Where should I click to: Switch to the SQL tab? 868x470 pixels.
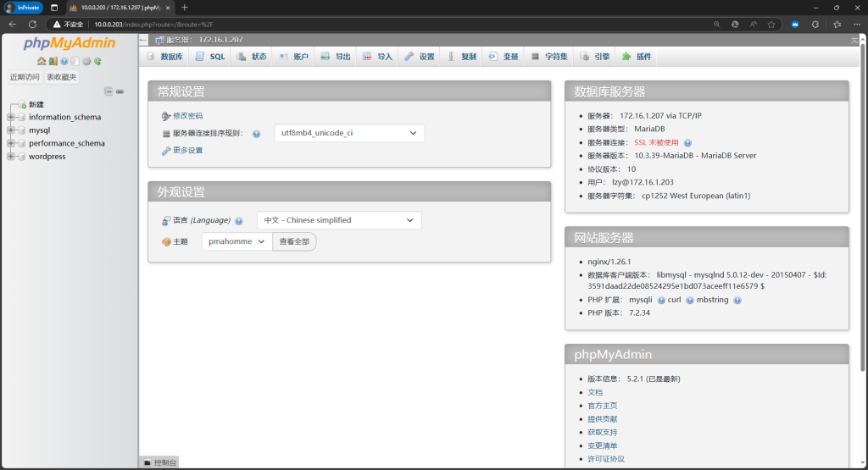pyautogui.click(x=210, y=57)
